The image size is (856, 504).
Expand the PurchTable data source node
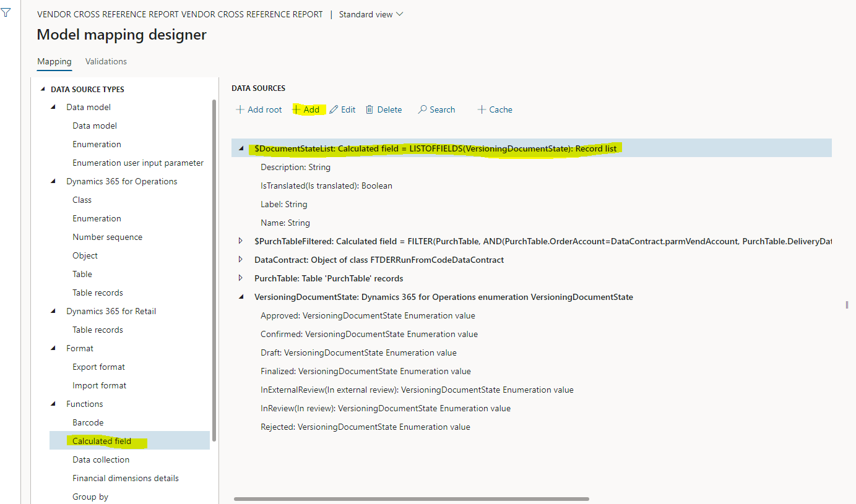[x=241, y=278]
